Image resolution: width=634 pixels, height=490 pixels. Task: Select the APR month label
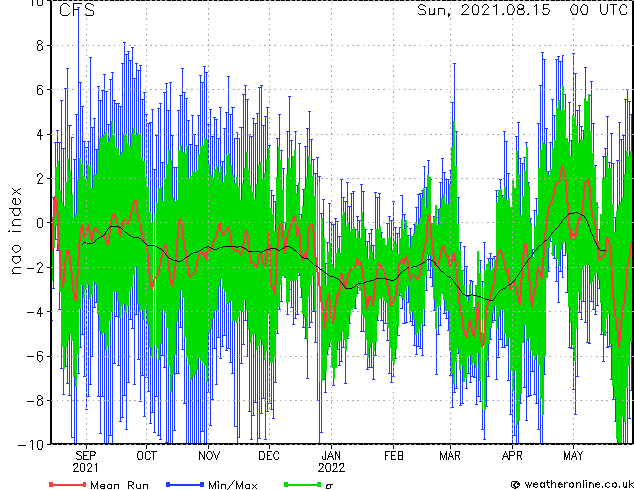[512, 456]
